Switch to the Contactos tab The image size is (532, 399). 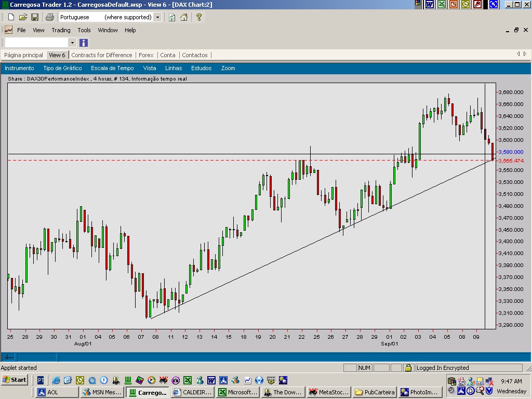[x=195, y=55]
